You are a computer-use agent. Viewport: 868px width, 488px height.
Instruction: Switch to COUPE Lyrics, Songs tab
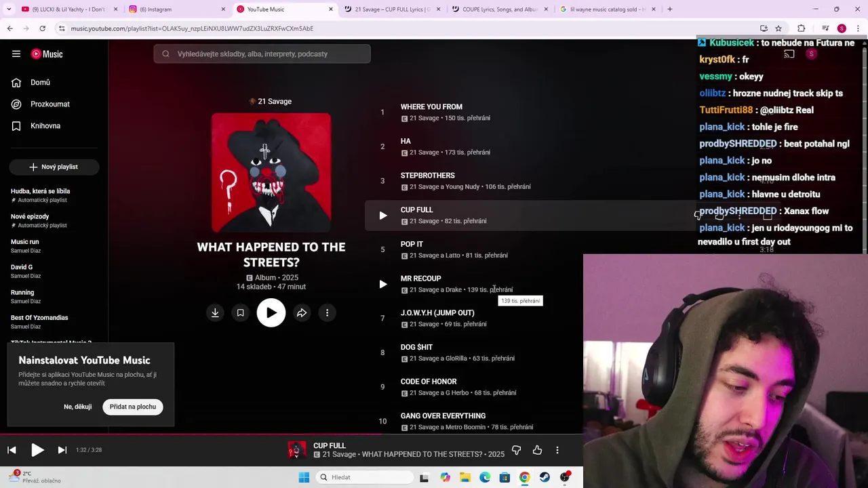click(x=500, y=9)
